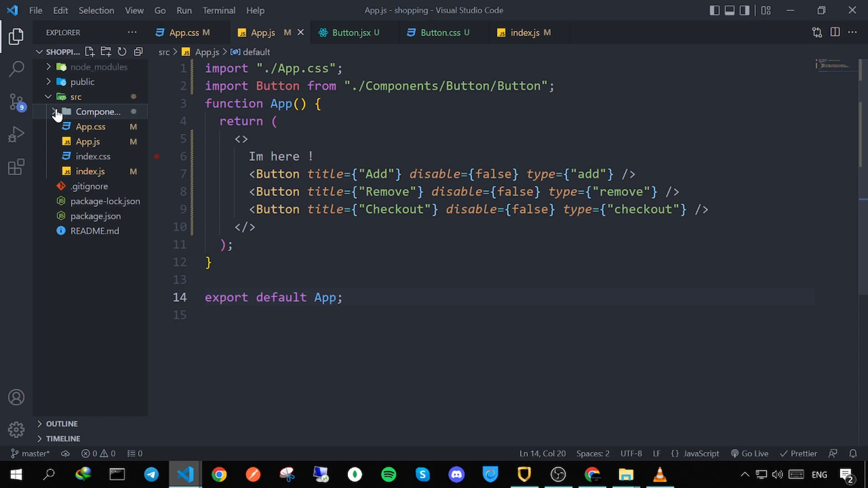This screenshot has height=488, width=868.
Task: Click the feedback icon in status bar
Action: click(833, 453)
